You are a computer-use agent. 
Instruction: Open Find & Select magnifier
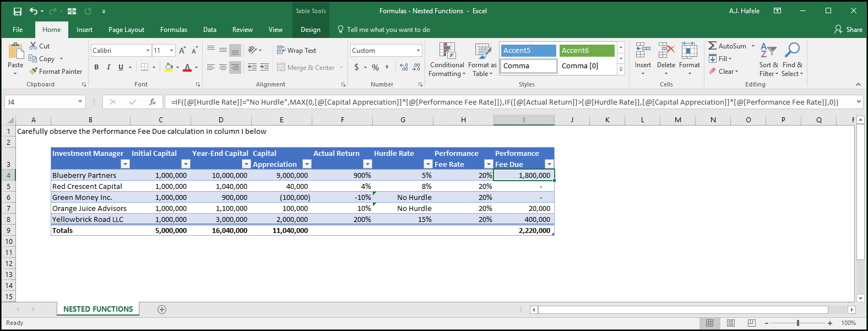pyautogui.click(x=792, y=59)
